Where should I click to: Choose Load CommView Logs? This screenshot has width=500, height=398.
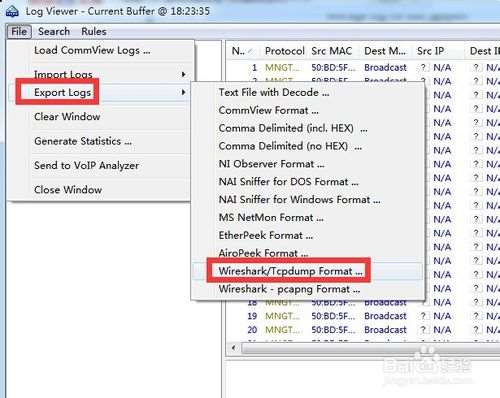[92, 50]
